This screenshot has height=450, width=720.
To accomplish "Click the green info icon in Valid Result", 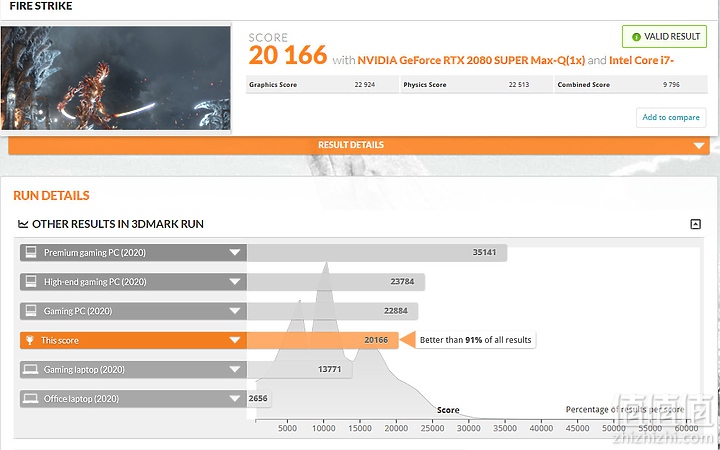I will coord(636,37).
